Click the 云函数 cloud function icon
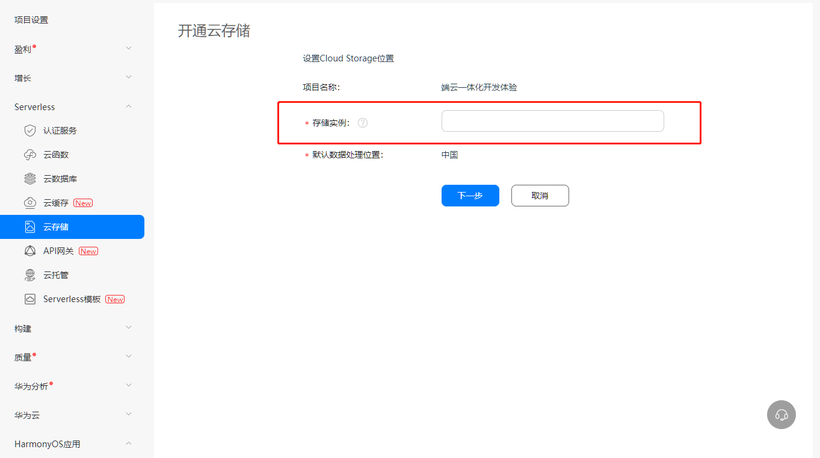The width and height of the screenshot is (820, 458). coord(30,155)
